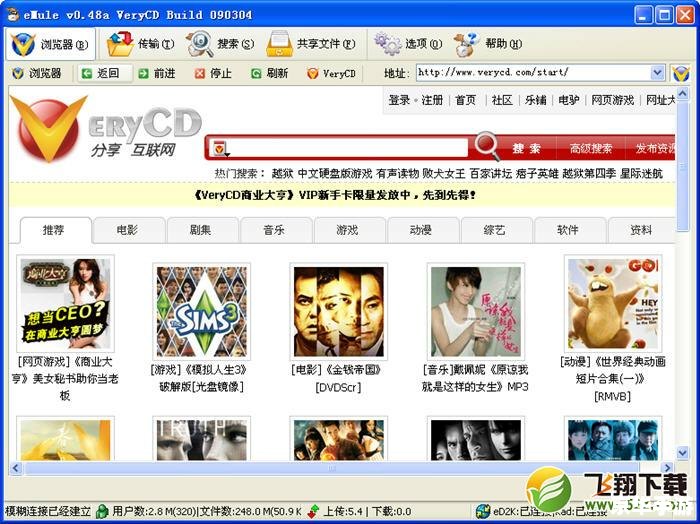Open the 戴佩妮 album cover thumbnail
This screenshot has width=700, height=524.
(476, 312)
